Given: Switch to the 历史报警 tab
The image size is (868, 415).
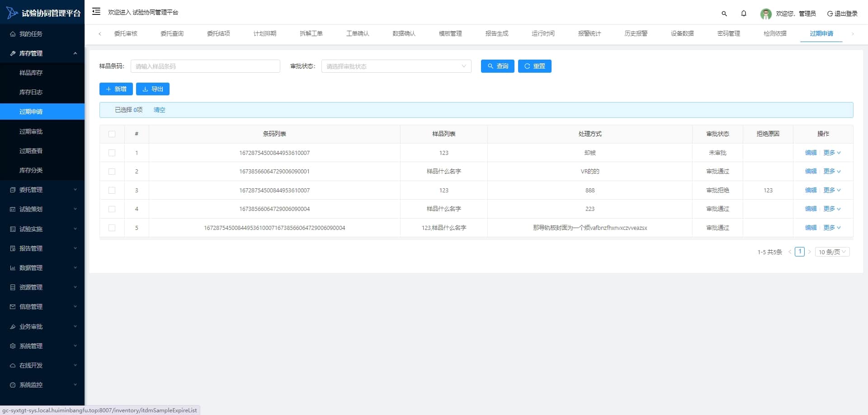Looking at the screenshot, I should point(636,33).
